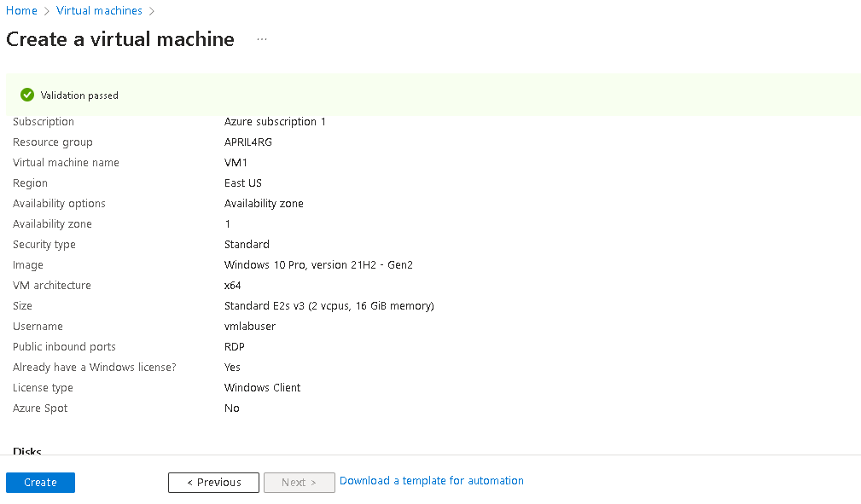Open Download a template for automation
The width and height of the screenshot is (861, 504).
click(431, 480)
